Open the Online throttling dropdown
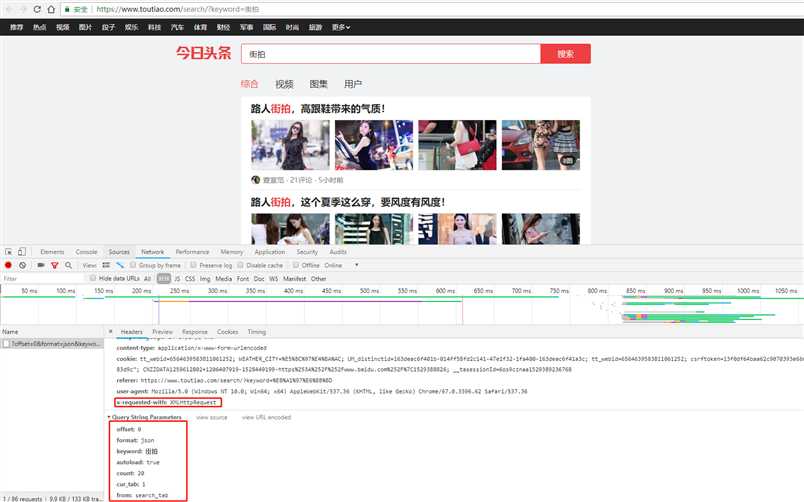Image resolution: width=804 pixels, height=502 pixels. (x=341, y=265)
